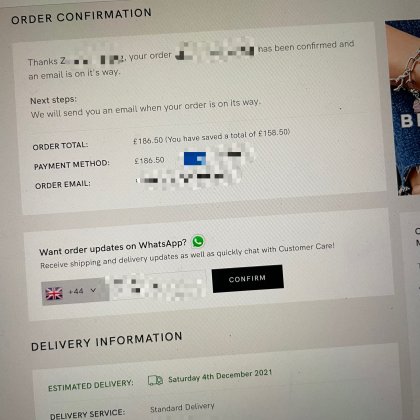Select the ORDER CONFIRMATION heading
Viewport: 420px width, 420px height.
pos(81,16)
